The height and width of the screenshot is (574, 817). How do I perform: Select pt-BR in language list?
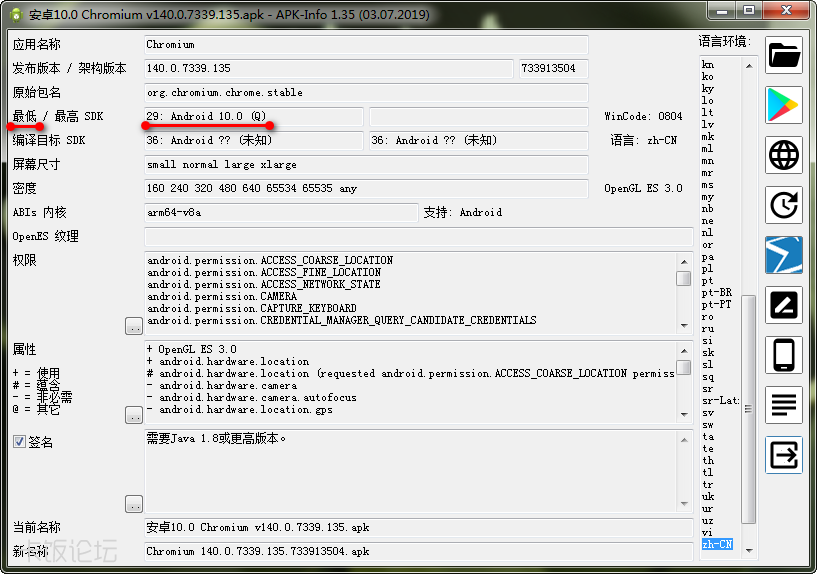click(x=716, y=292)
